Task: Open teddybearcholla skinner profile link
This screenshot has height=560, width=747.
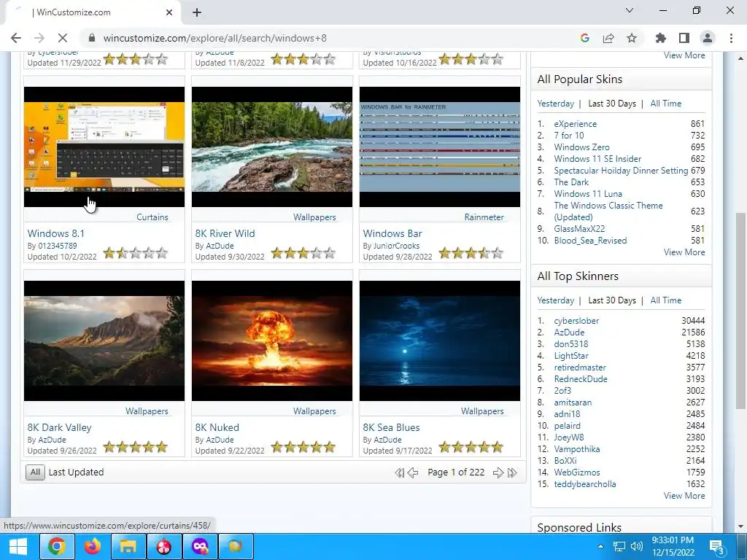Action: [584, 484]
